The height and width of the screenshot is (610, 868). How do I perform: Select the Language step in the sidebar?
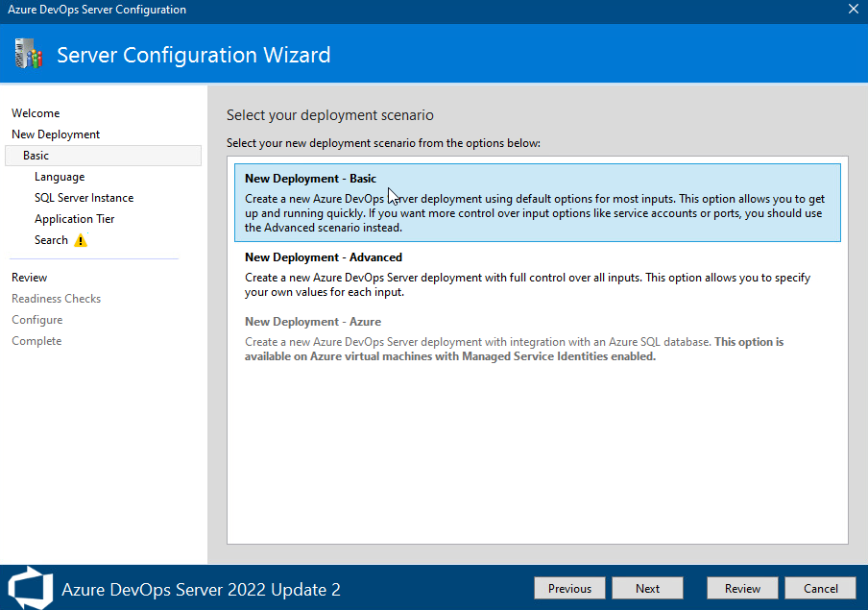pyautogui.click(x=60, y=176)
